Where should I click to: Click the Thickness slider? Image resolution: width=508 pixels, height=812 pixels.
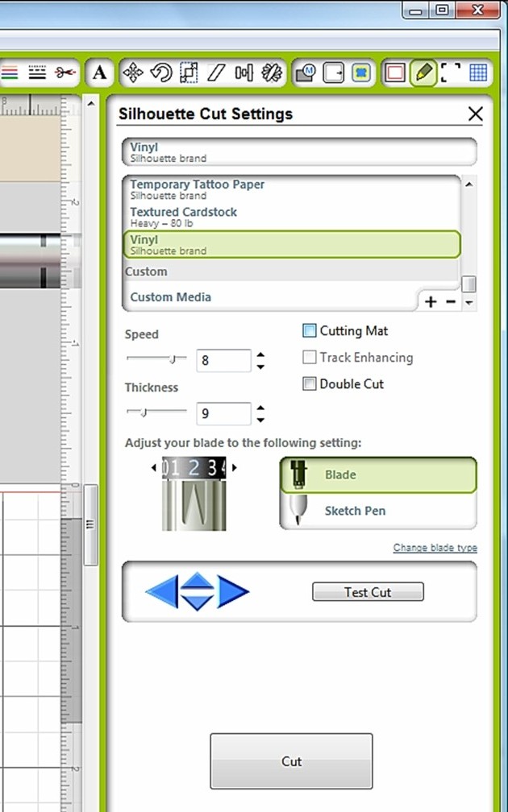pyautogui.click(x=156, y=412)
